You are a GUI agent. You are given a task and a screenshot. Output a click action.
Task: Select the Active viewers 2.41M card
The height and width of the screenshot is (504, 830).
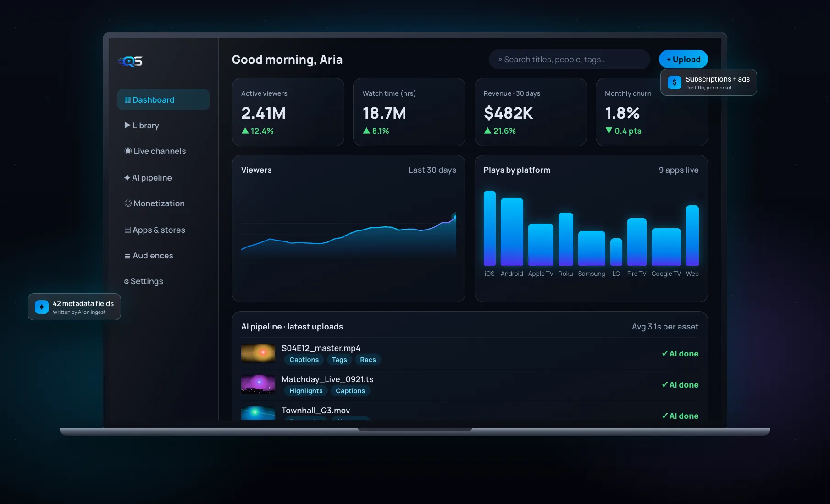pos(288,112)
